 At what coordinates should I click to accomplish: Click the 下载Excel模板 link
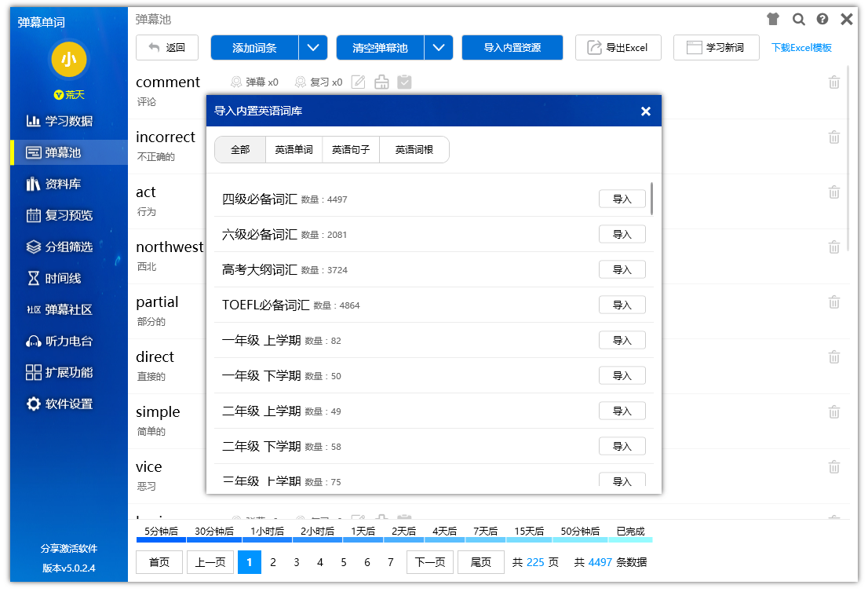(801, 47)
